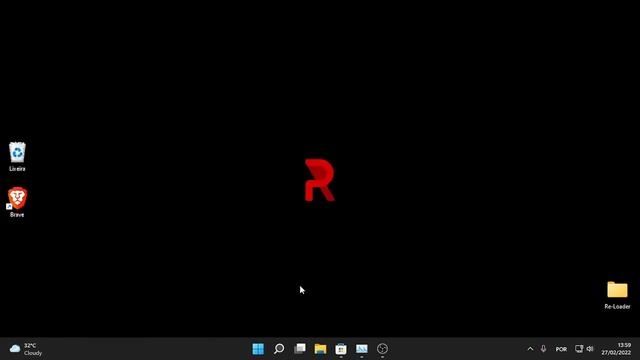Open the round clock-like app in taskbar
640x360 pixels.
[x=382, y=349]
